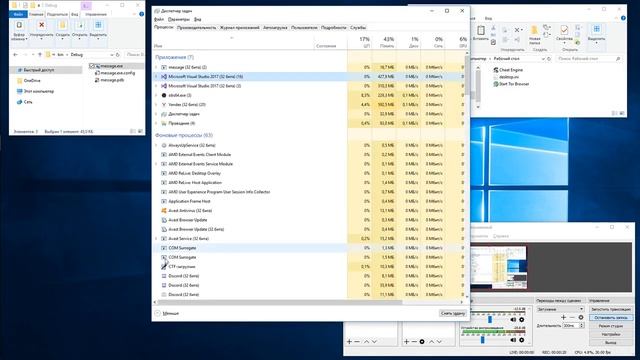Screen dimensions: 640x360
Task: Click the OBS Настройки button
Action: (611, 334)
